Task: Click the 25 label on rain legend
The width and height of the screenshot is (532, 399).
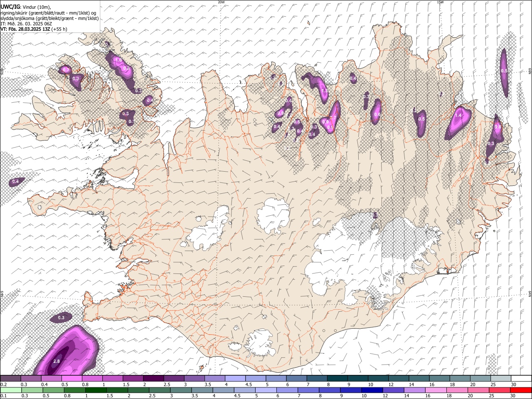Action: click(492, 396)
